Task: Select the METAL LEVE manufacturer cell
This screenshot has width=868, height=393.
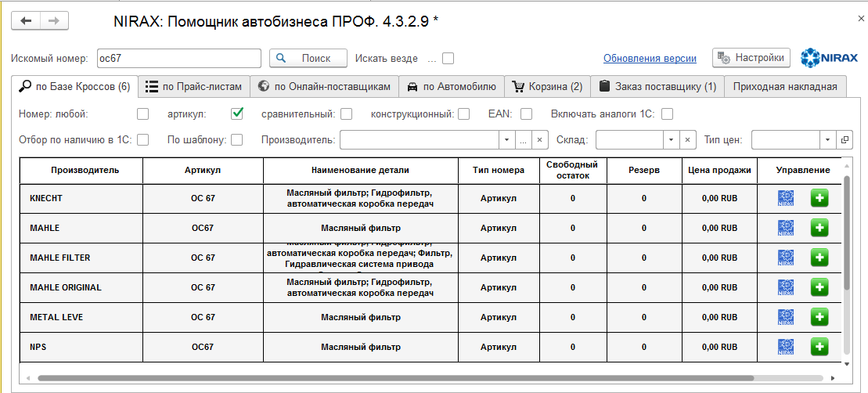Action: point(81,318)
